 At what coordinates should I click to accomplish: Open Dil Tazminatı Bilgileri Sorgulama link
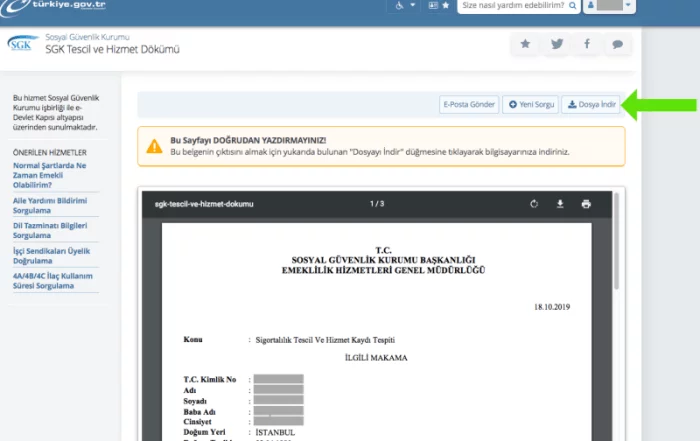tap(50, 230)
